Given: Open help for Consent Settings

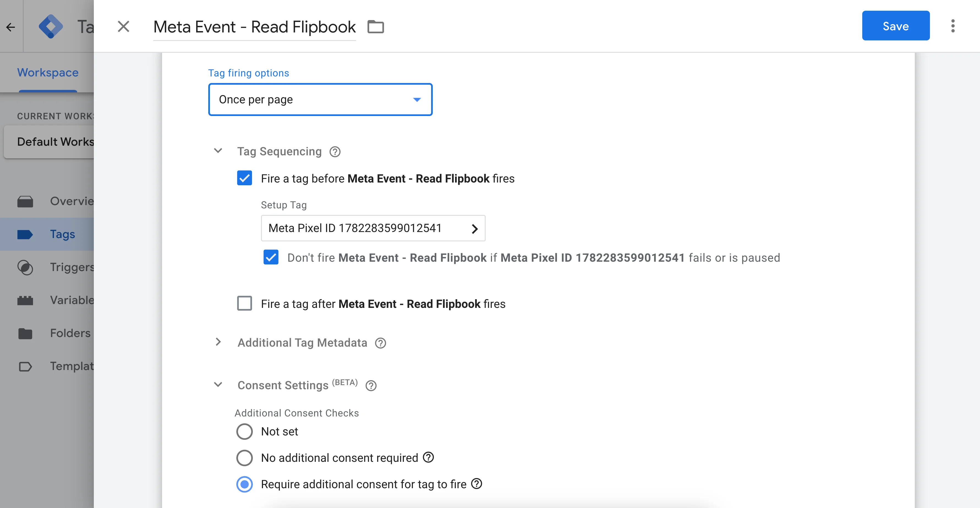Looking at the screenshot, I should pos(371,386).
